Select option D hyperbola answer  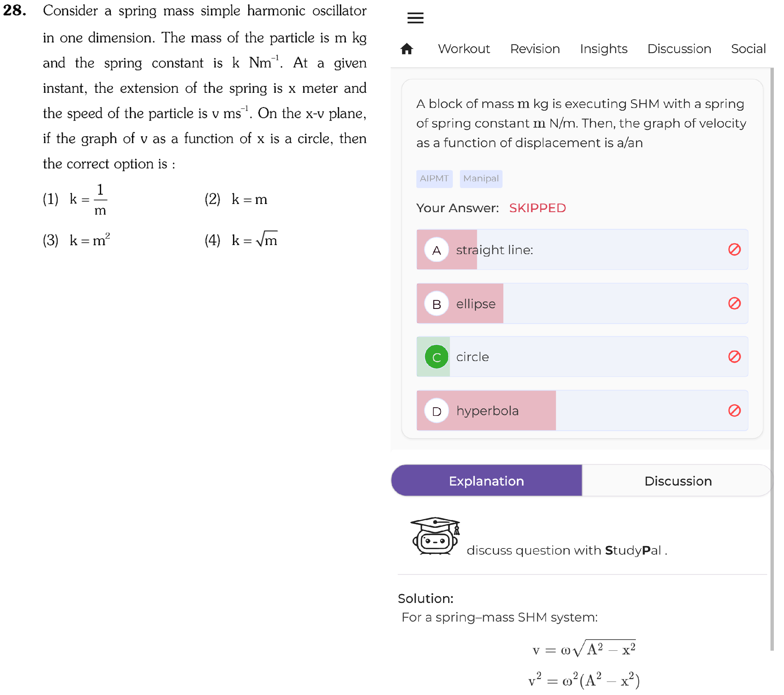[x=582, y=411]
